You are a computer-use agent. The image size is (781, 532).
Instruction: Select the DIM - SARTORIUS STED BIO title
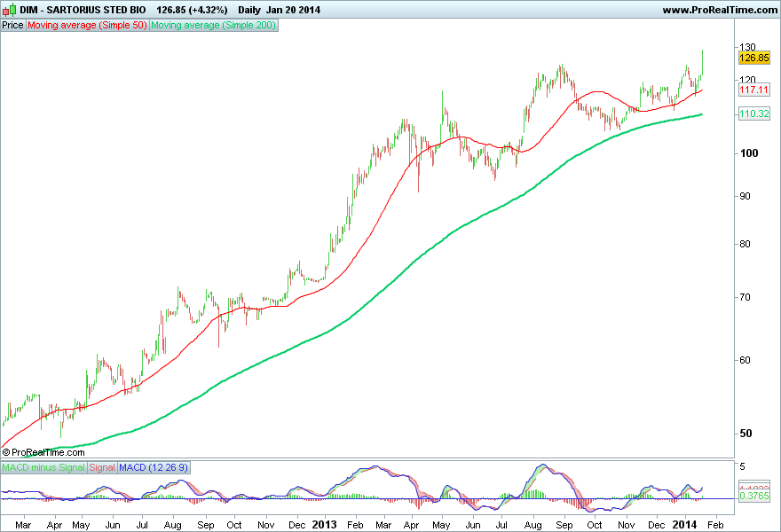pyautogui.click(x=83, y=10)
